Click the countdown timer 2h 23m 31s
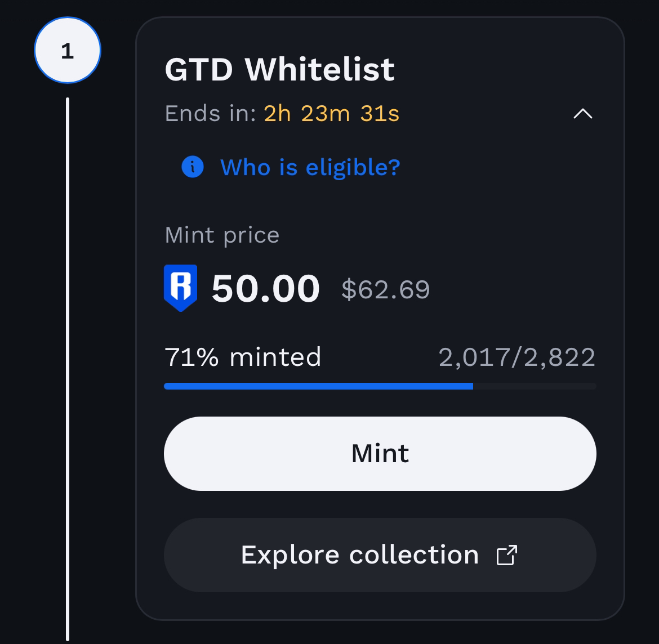659x644 pixels. 332,114
